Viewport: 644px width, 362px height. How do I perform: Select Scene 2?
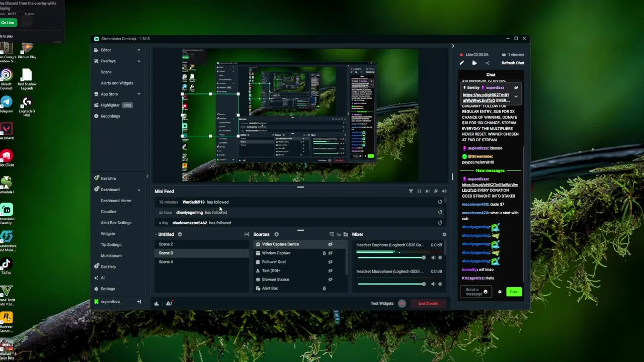point(202,244)
